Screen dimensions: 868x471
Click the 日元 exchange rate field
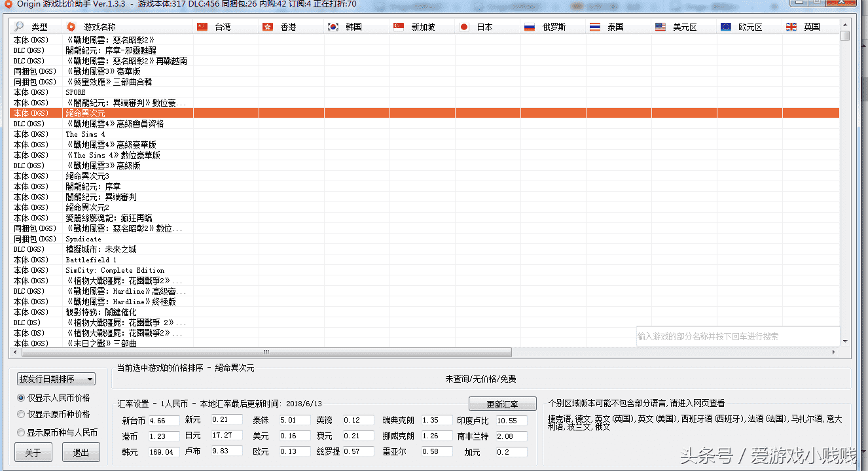[226, 435]
